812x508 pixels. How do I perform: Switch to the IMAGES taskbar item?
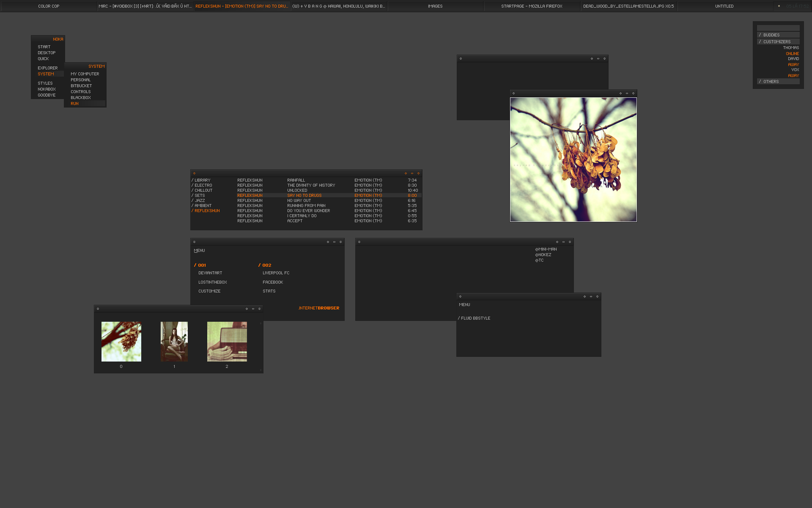tap(435, 6)
